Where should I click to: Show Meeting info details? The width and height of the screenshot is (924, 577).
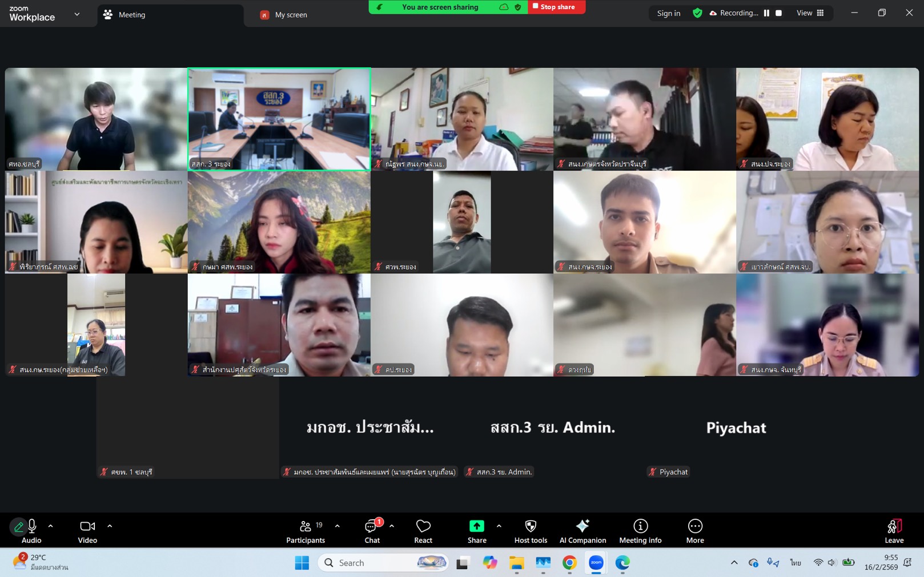(x=640, y=531)
